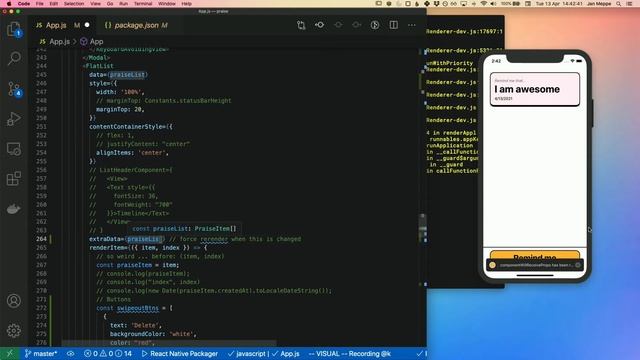Click the volume icon in menu bar

pos(493,4)
